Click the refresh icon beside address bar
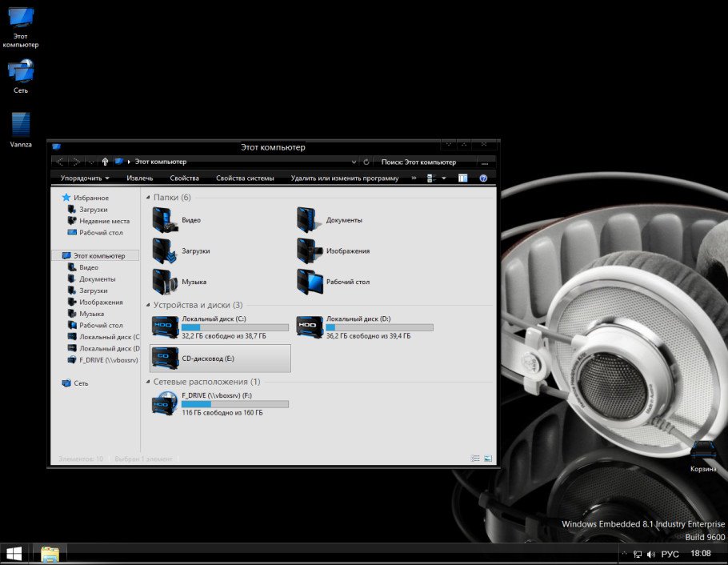728x565 pixels. pyautogui.click(x=366, y=162)
